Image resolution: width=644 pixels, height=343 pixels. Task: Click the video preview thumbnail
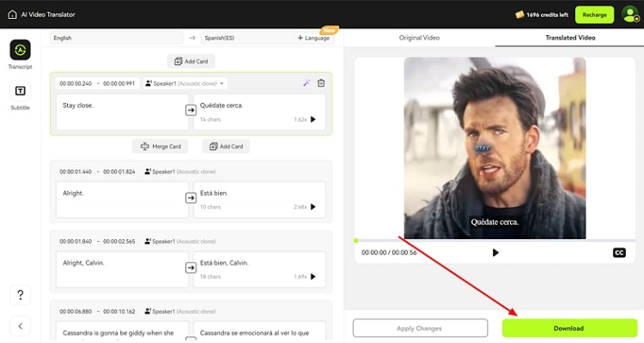(495, 147)
